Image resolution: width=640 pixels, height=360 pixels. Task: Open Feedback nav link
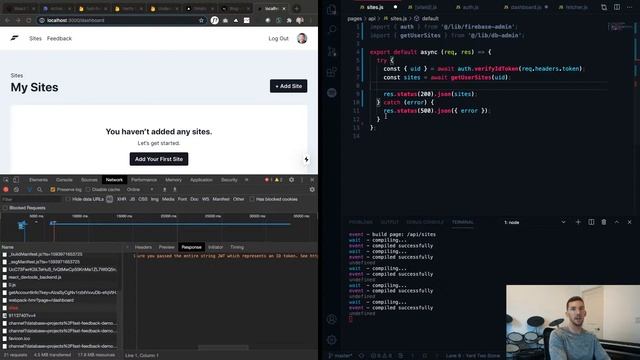59,38
